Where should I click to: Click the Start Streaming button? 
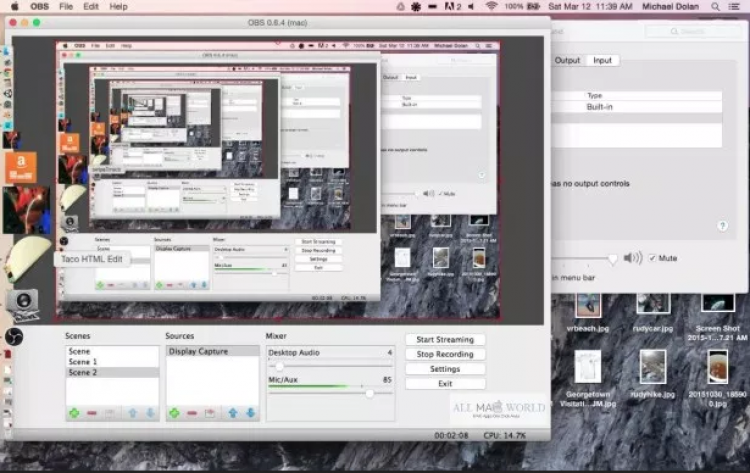tap(444, 340)
